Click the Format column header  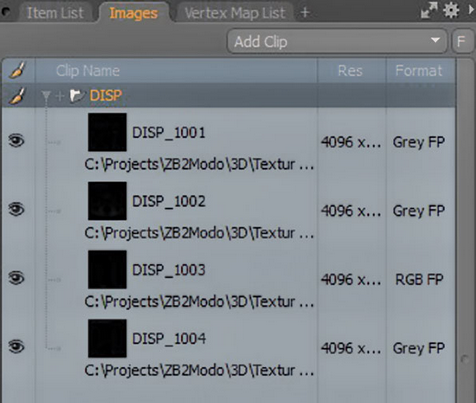[419, 71]
